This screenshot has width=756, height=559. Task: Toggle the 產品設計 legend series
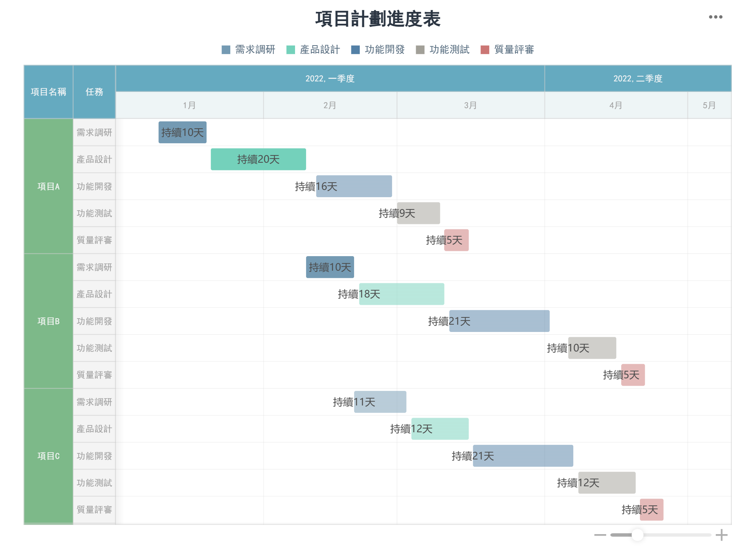pos(313,50)
